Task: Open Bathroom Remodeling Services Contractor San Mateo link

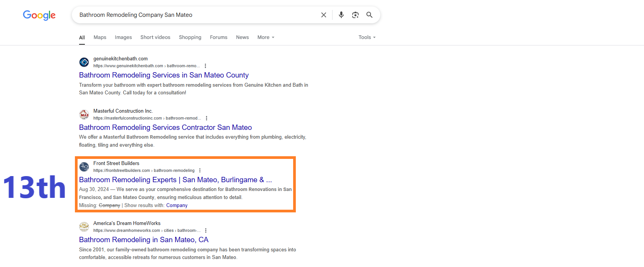Action: (165, 128)
